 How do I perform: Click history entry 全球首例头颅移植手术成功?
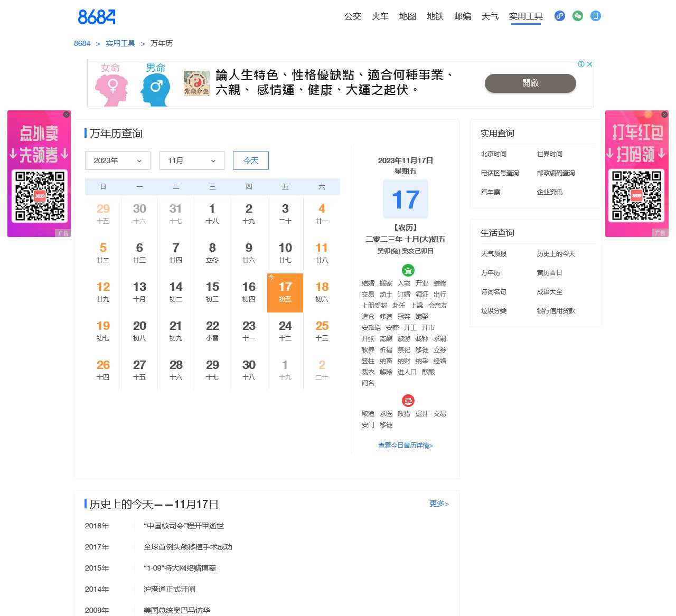[188, 547]
